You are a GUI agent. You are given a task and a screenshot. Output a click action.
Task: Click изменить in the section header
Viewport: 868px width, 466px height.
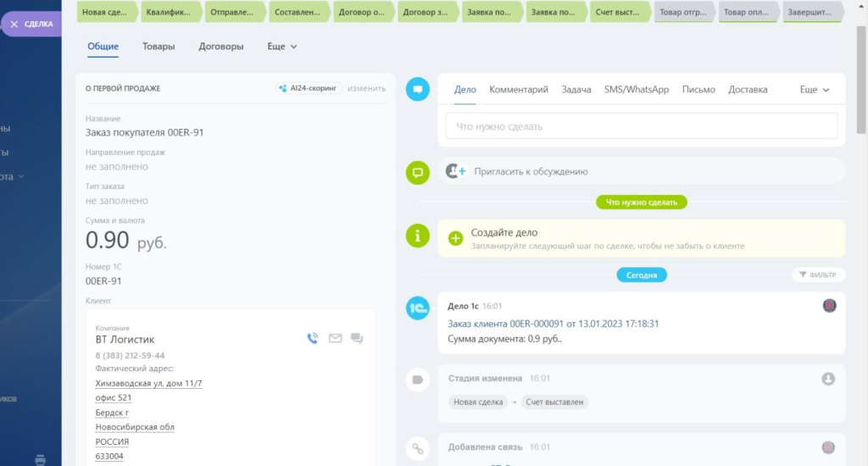point(366,89)
